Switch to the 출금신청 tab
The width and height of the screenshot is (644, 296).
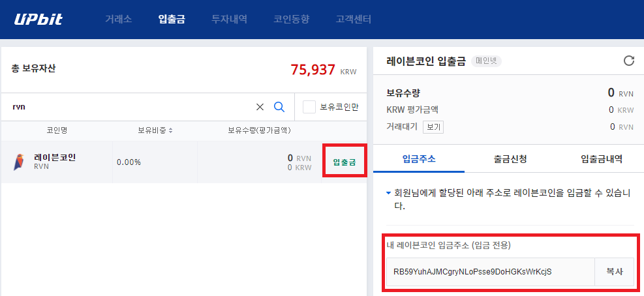[510, 158]
